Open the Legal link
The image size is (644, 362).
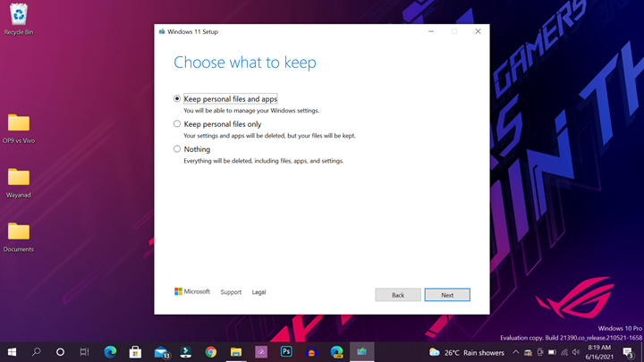(258, 292)
